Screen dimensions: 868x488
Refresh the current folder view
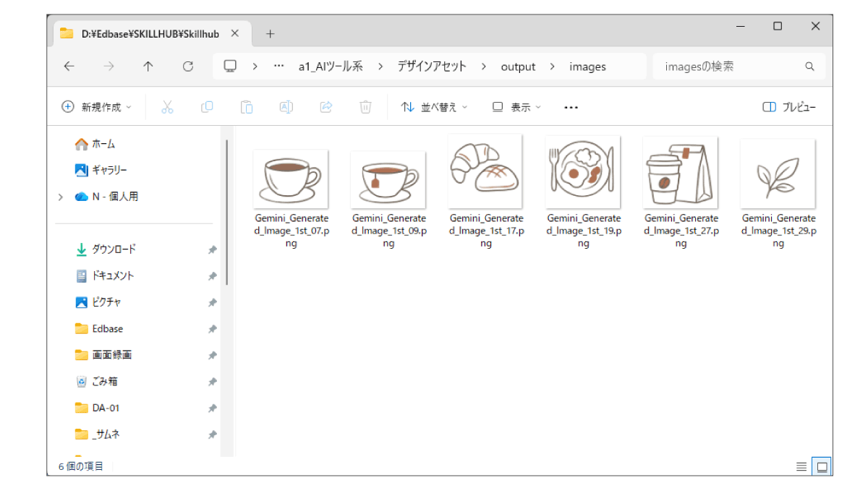188,67
